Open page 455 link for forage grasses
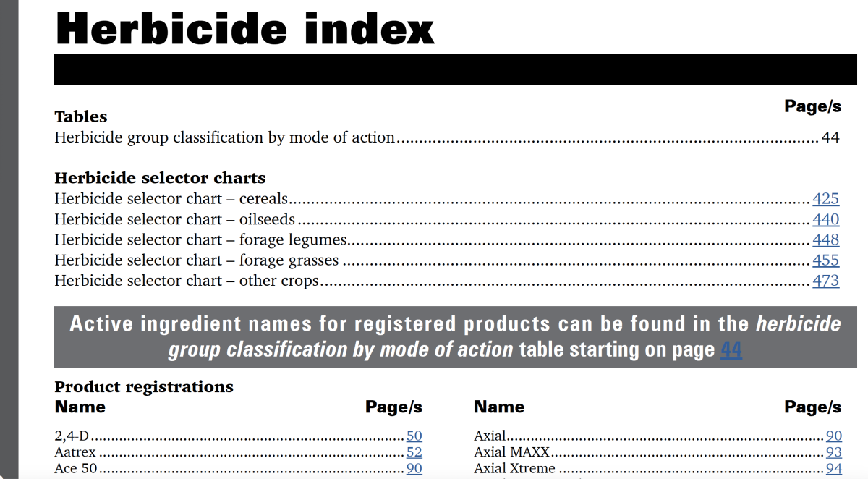Screen dimensions: 868x479 [825, 260]
